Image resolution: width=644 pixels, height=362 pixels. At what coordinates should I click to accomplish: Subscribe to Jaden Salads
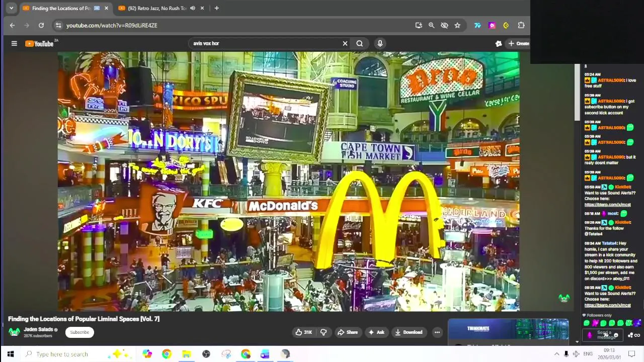tap(79, 332)
